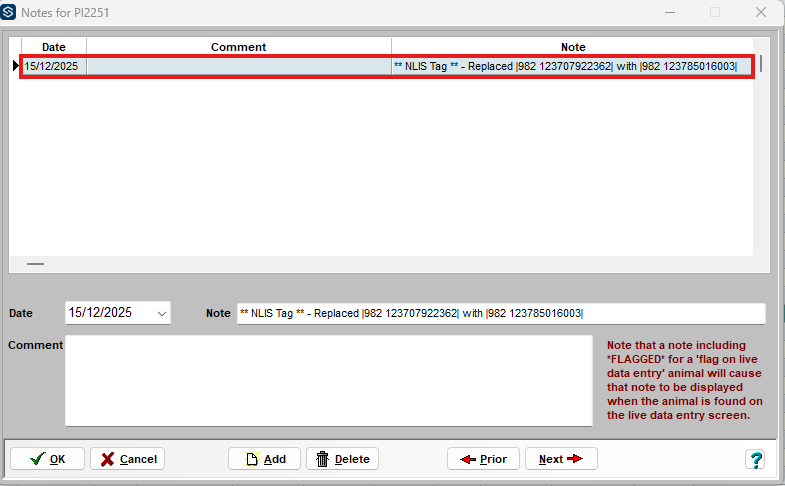785x486 pixels.
Task: Add a new note with Add button
Action: tap(264, 459)
